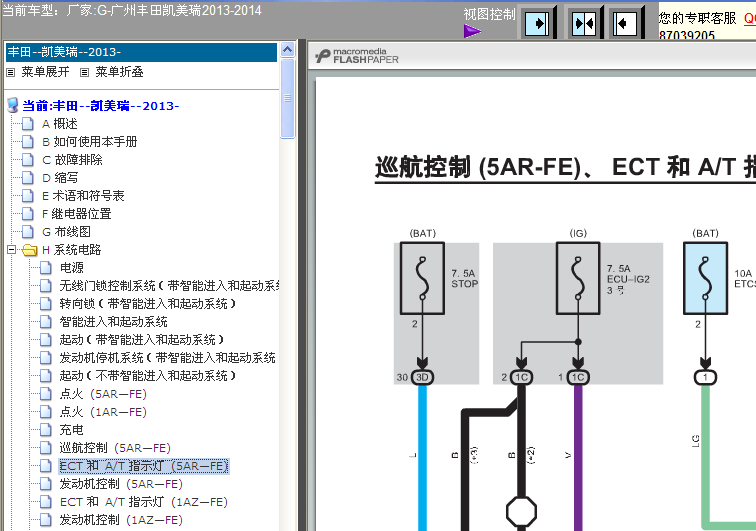756x531 pixels.
Task: Click page icon next to G 布线图
Action: point(28,231)
